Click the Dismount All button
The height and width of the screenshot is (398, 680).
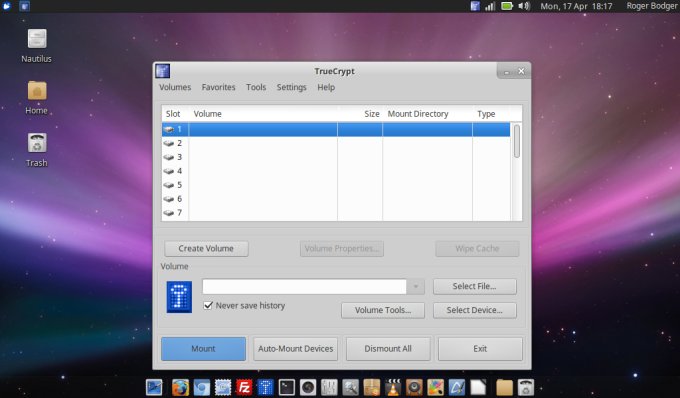click(x=388, y=349)
